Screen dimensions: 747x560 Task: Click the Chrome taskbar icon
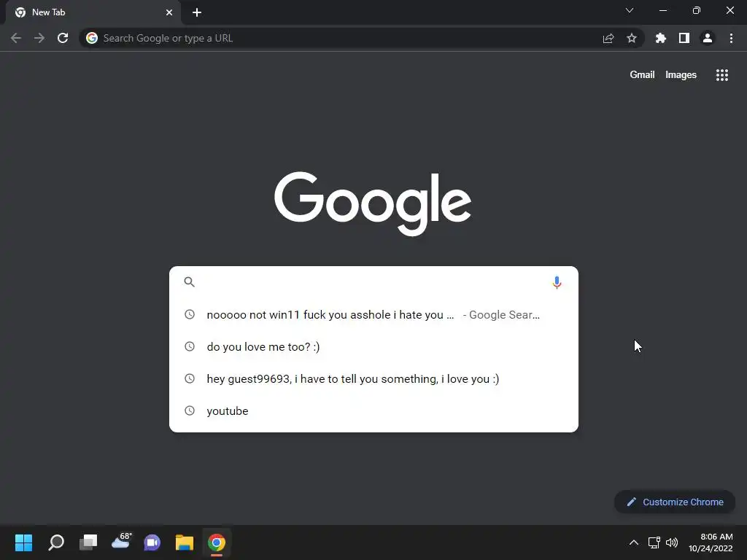pyautogui.click(x=216, y=542)
